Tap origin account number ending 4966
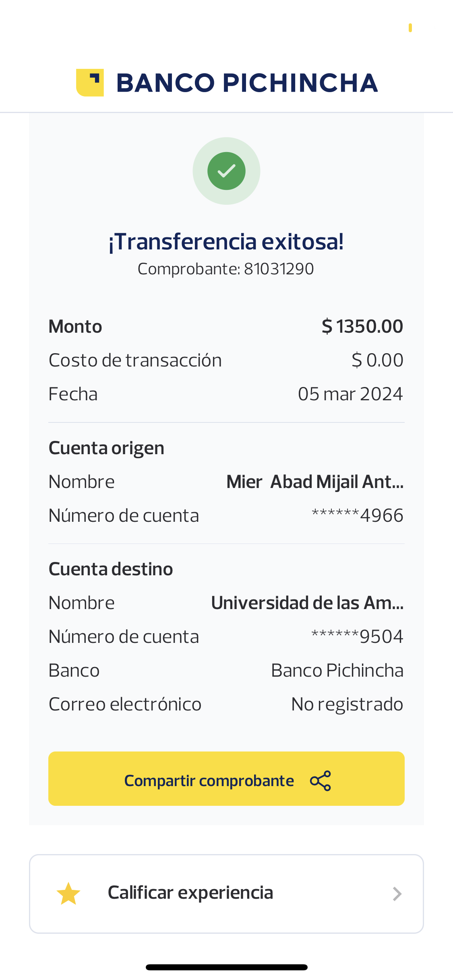This screenshot has height=980, width=453. tap(358, 515)
